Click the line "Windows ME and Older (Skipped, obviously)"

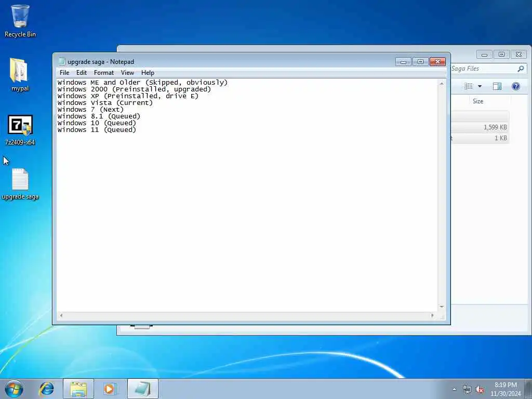[x=142, y=83]
